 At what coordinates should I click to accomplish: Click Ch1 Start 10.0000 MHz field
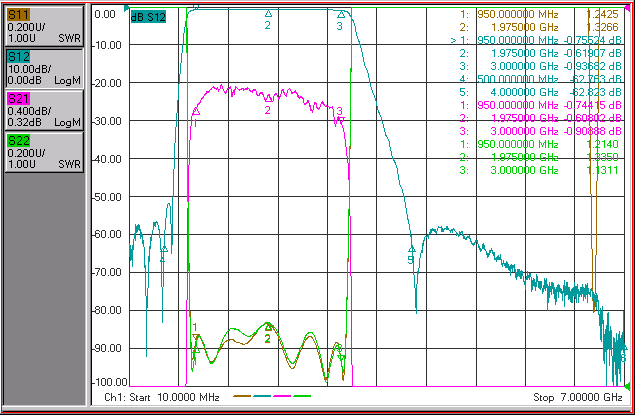click(x=162, y=397)
